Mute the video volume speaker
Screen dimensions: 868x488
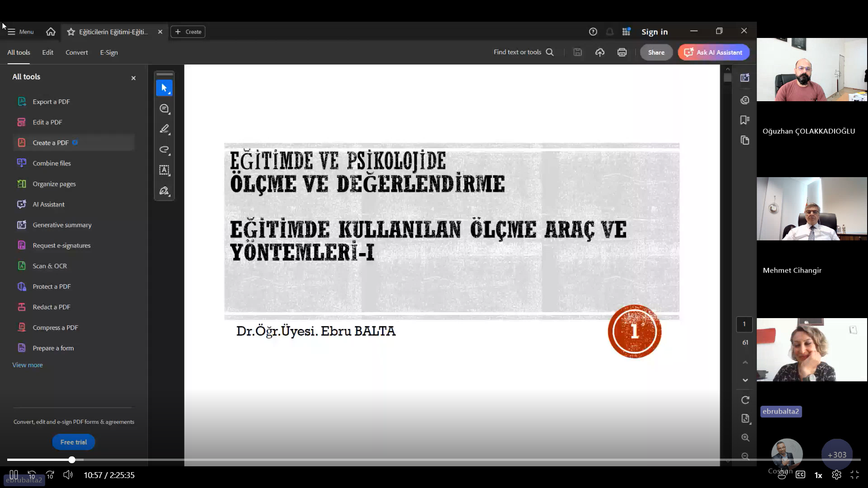pos(68,475)
